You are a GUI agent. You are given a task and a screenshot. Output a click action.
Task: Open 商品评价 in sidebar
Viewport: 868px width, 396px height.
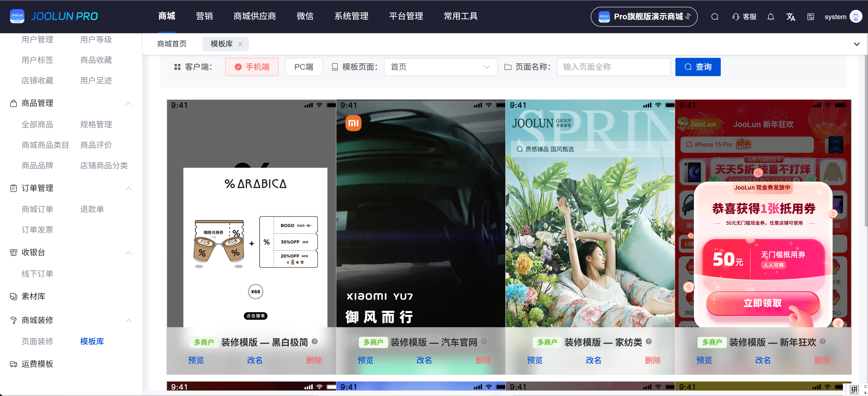[x=96, y=145]
